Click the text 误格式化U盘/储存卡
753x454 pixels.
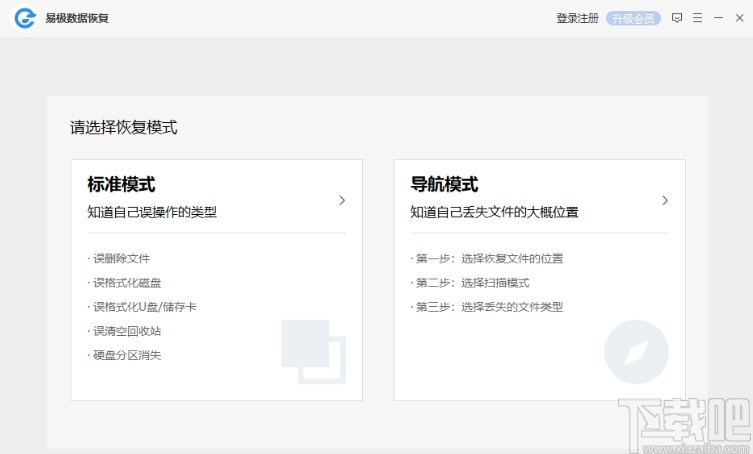(x=145, y=307)
